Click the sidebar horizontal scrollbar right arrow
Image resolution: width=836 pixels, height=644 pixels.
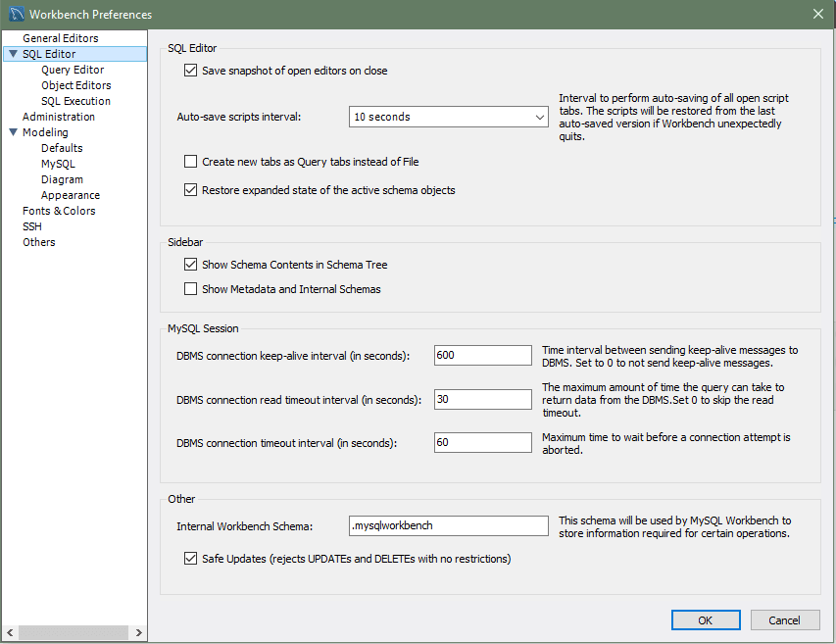click(139, 633)
